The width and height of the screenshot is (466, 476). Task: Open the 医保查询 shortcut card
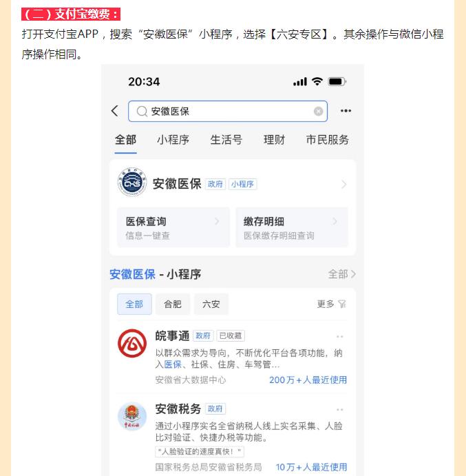(173, 227)
